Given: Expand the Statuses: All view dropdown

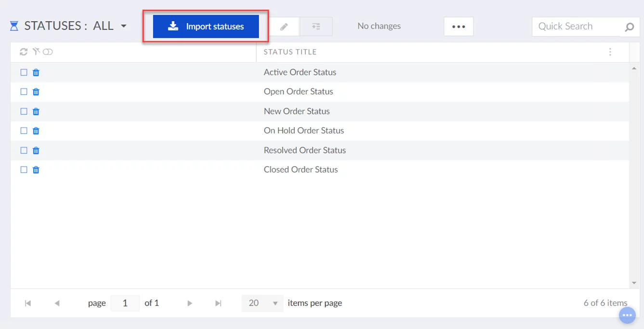Looking at the screenshot, I should coord(124,26).
